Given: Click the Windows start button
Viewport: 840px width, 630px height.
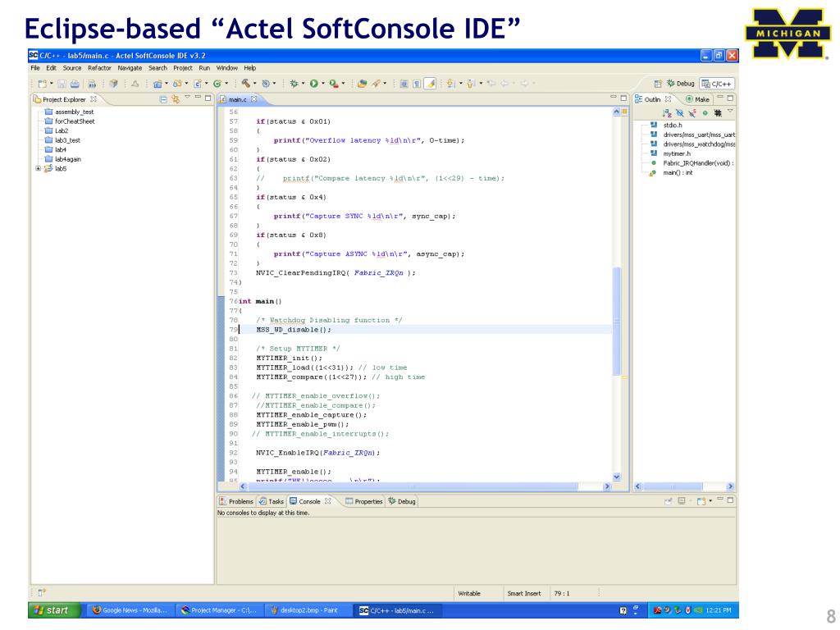Looking at the screenshot, I should coord(55,610).
